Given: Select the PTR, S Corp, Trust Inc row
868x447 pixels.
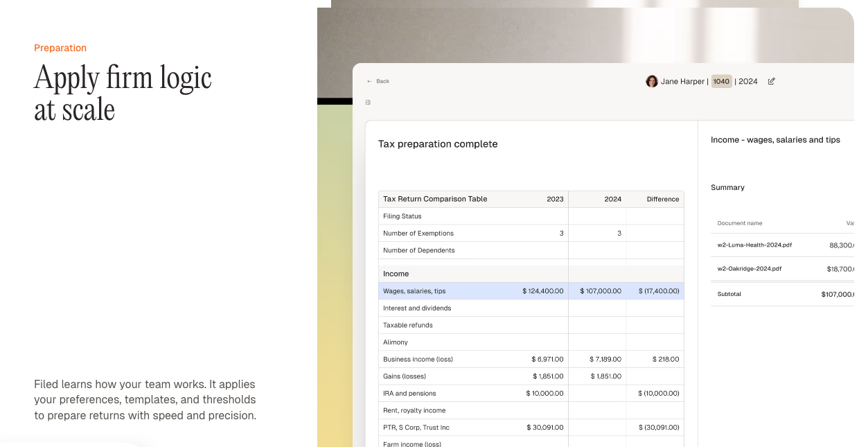Looking at the screenshot, I should (531, 428).
